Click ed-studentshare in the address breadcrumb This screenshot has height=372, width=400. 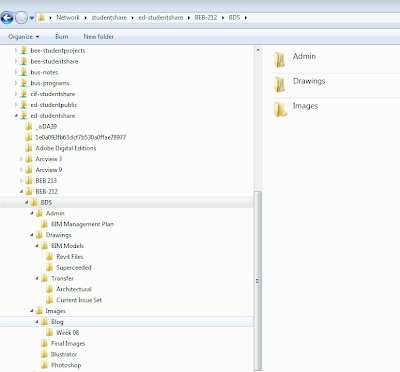pyautogui.click(x=161, y=18)
